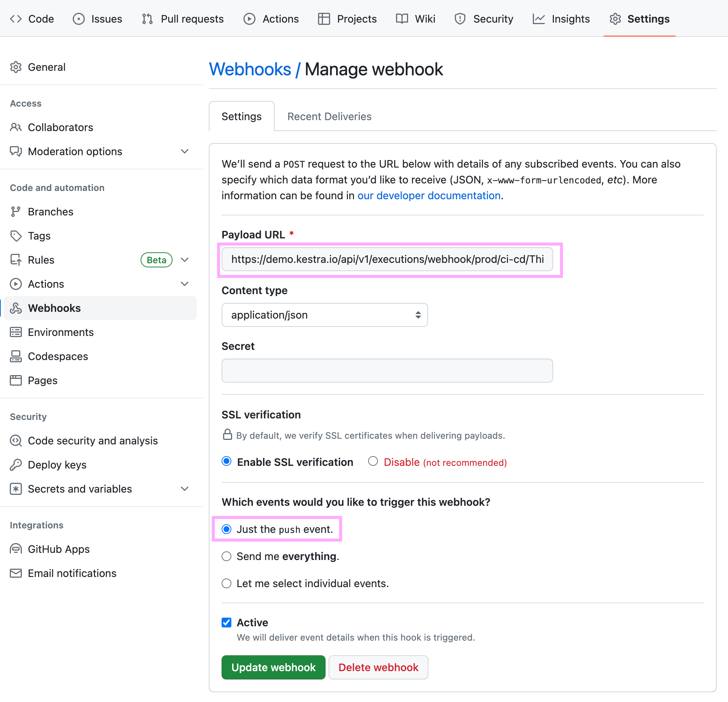Switch to the Recent Deliveries tab

(329, 116)
